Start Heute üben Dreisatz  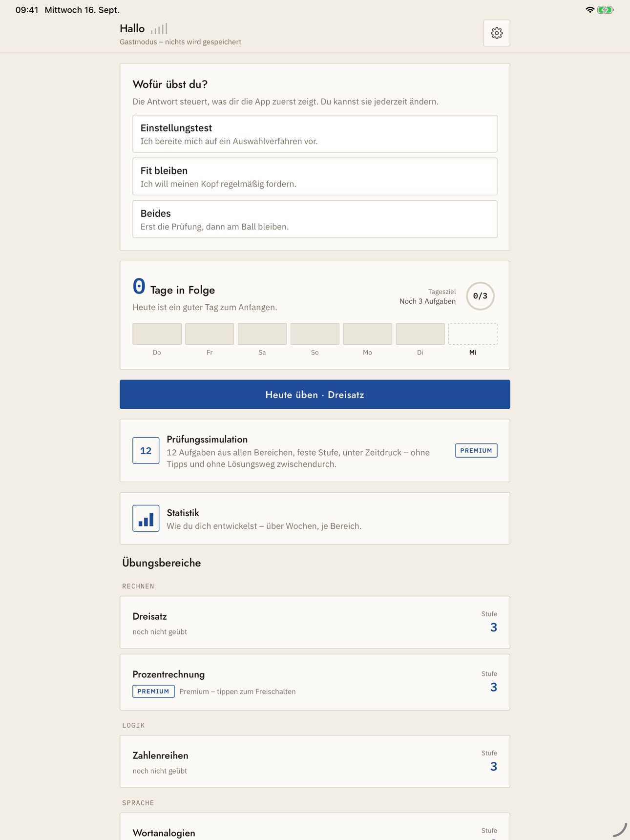coord(315,395)
